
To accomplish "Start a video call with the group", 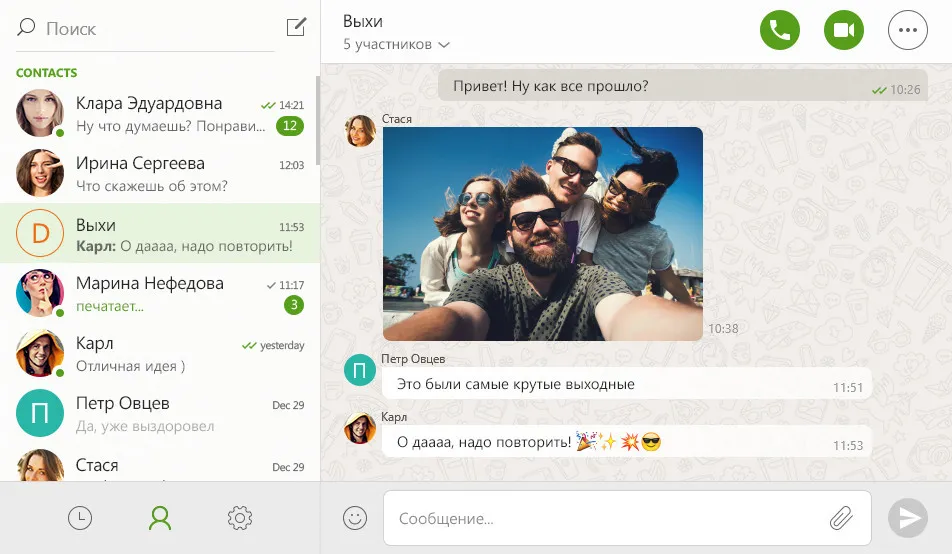I will click(x=843, y=30).
